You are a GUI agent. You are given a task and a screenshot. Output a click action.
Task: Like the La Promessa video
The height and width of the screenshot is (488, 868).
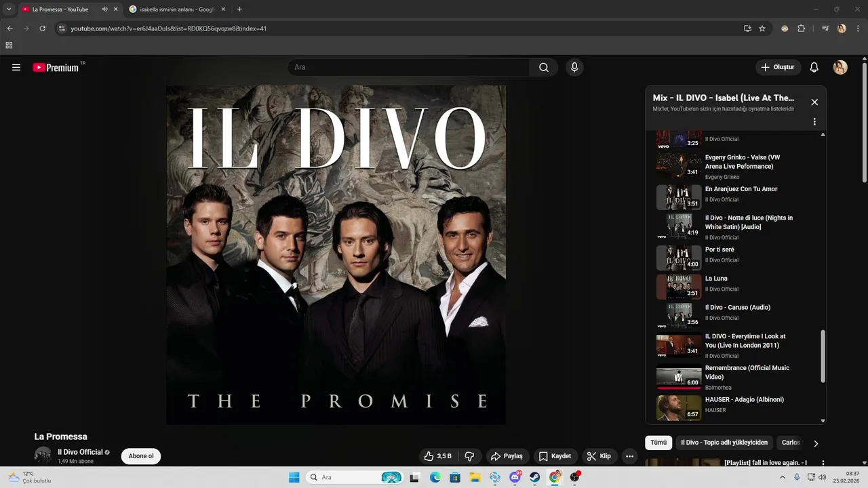pos(437,456)
